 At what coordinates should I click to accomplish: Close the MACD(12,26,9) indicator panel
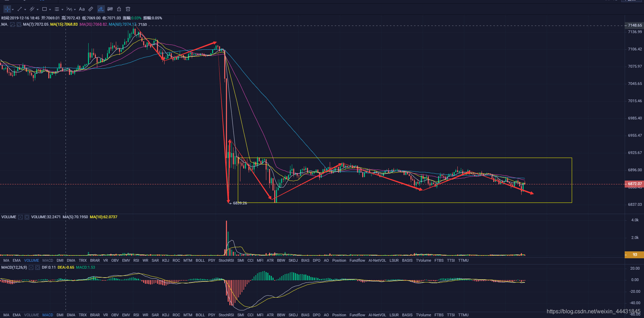coord(38,268)
